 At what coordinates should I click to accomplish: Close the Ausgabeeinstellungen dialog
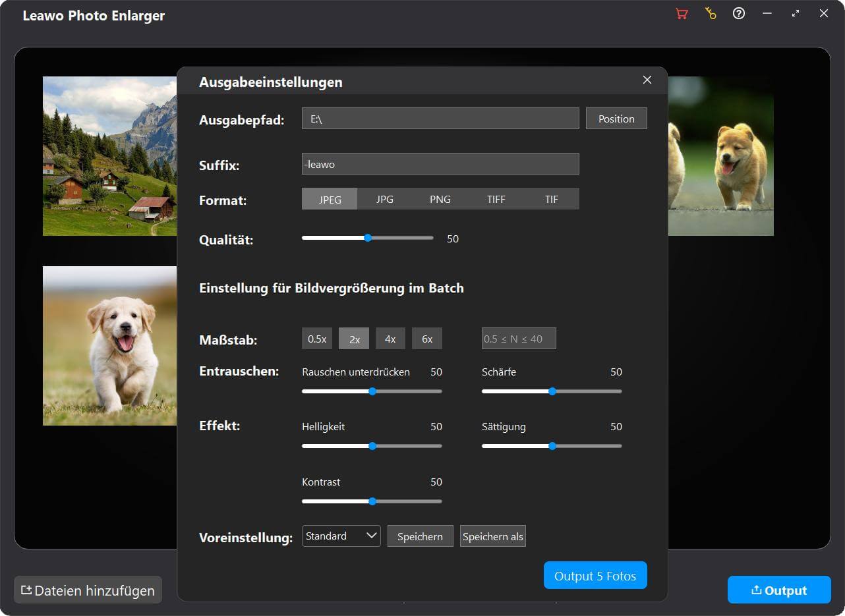pos(647,80)
